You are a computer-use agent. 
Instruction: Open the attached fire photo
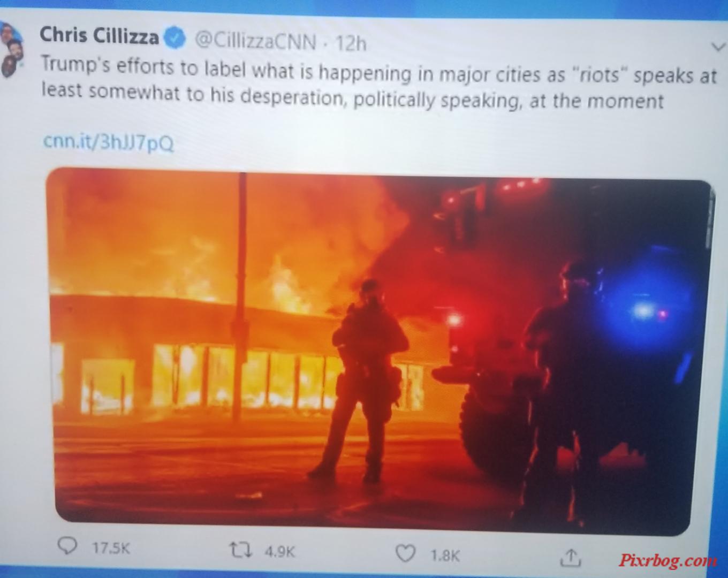[x=380, y=352]
